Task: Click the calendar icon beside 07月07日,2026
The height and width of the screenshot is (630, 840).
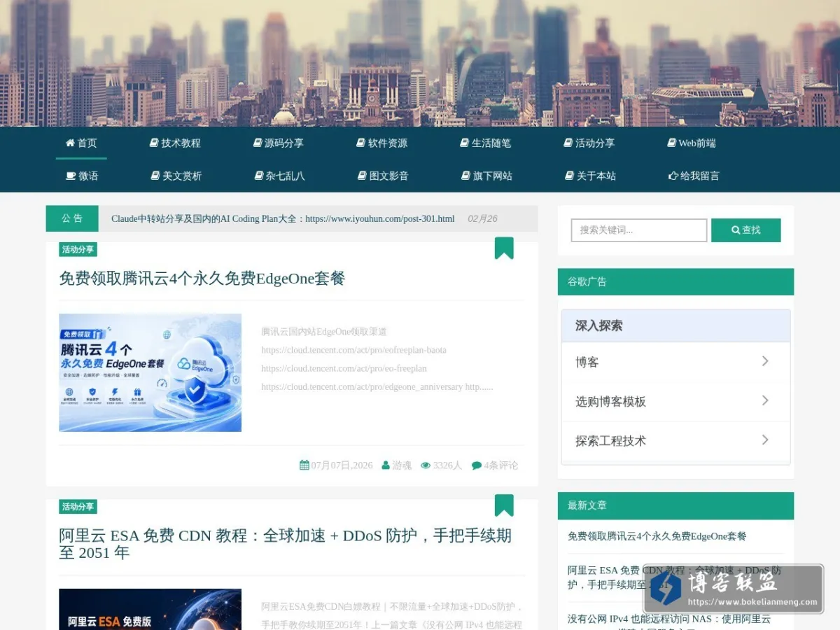Action: pos(304,465)
